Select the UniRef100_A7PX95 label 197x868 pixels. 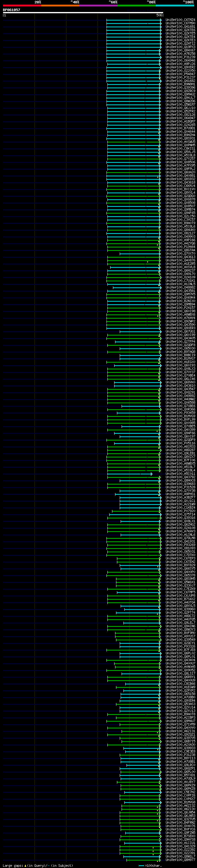(x=180, y=165)
